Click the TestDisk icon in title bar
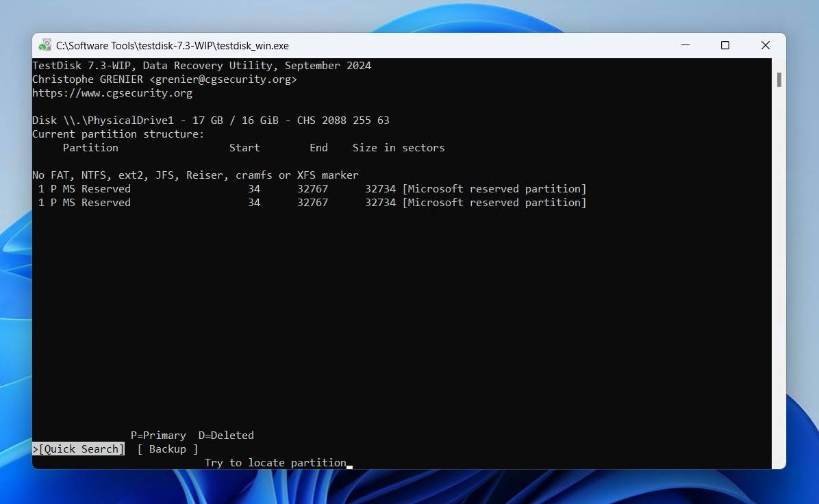 point(45,45)
